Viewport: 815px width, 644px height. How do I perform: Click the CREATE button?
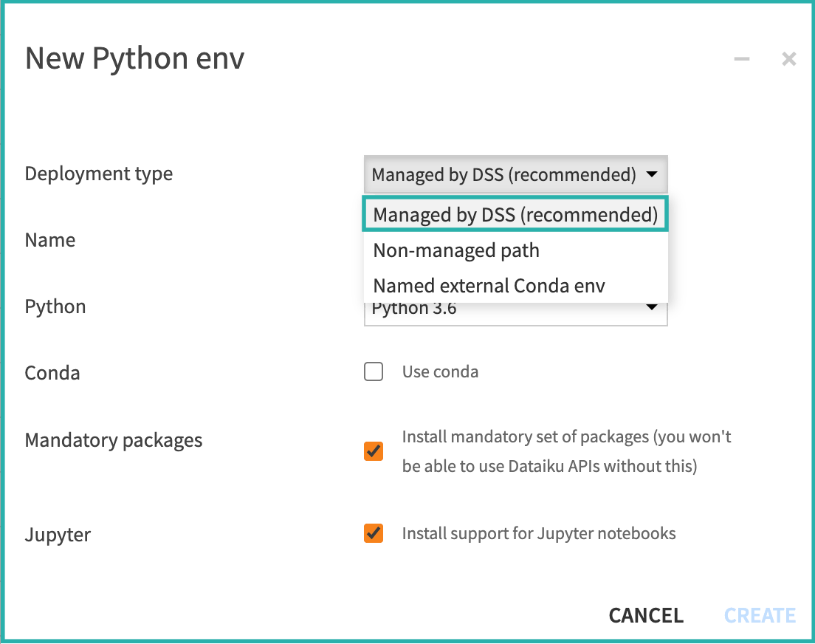coord(760,615)
